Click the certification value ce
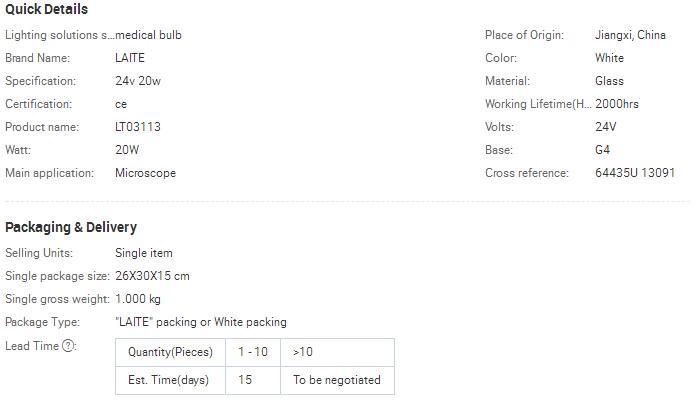The width and height of the screenshot is (692, 402). 121,104
